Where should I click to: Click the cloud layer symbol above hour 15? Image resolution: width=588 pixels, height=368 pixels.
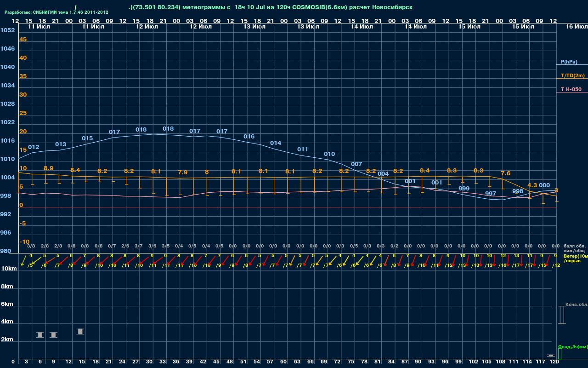click(80, 331)
